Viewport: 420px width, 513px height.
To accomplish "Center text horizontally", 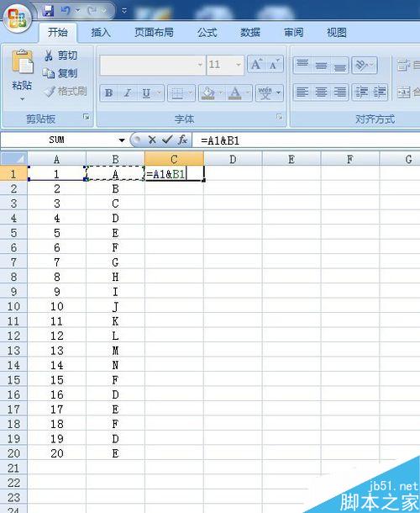I will click(321, 93).
